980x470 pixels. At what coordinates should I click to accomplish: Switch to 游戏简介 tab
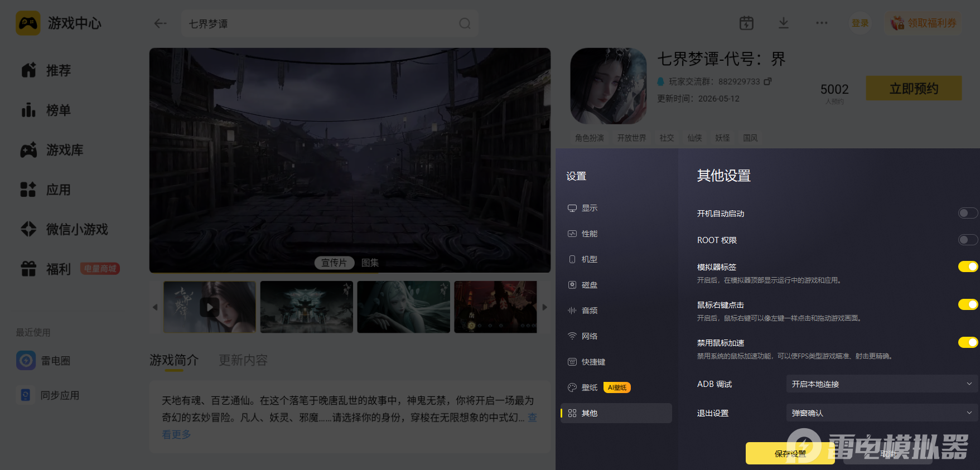pyautogui.click(x=174, y=360)
